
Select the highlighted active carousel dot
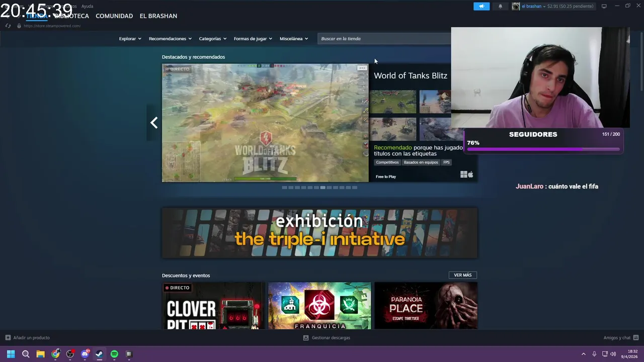click(323, 188)
